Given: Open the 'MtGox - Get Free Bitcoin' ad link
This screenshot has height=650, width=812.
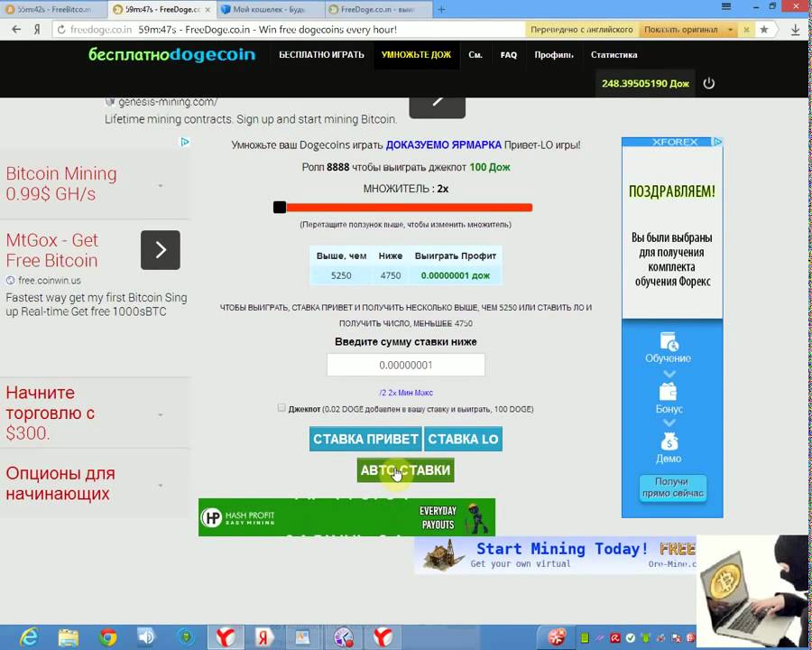Looking at the screenshot, I should pos(51,250).
